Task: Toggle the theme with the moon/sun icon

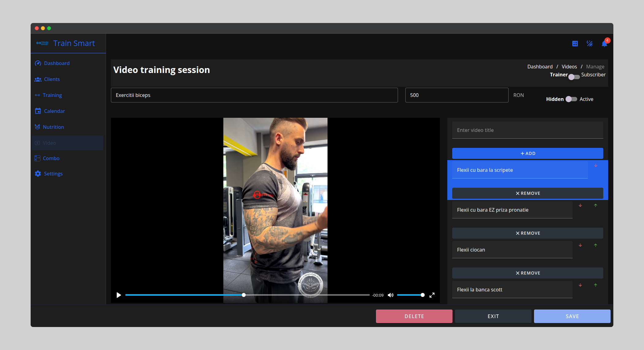Action: pyautogui.click(x=590, y=43)
